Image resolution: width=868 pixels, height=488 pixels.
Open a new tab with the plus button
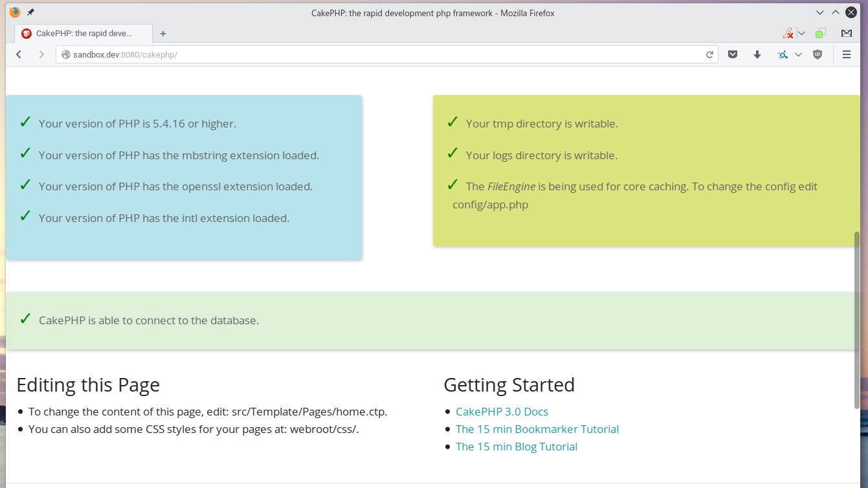coord(163,34)
